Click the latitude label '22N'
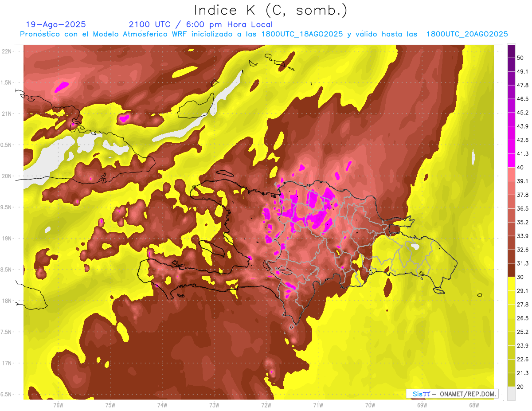Viewport: 532px width, 411px height. [x=7, y=51]
